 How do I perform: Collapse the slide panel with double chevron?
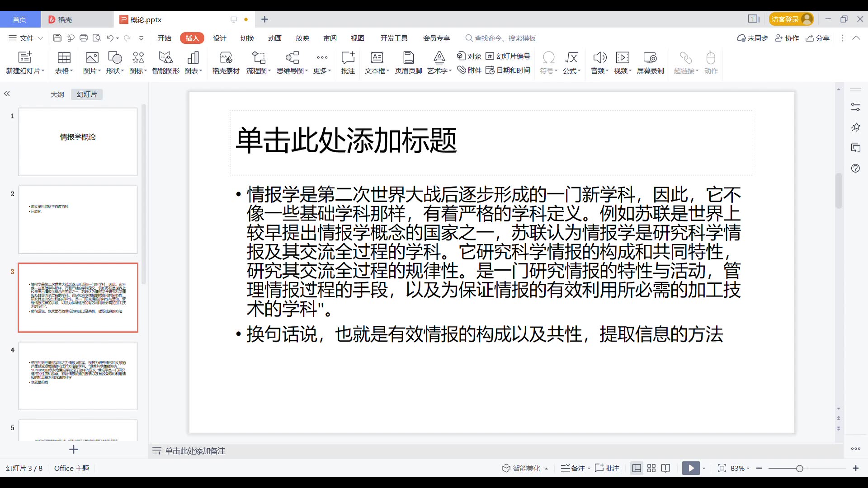tap(7, 94)
